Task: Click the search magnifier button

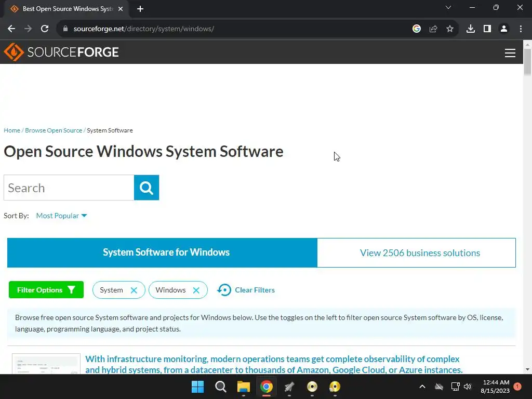Action: [x=147, y=188]
